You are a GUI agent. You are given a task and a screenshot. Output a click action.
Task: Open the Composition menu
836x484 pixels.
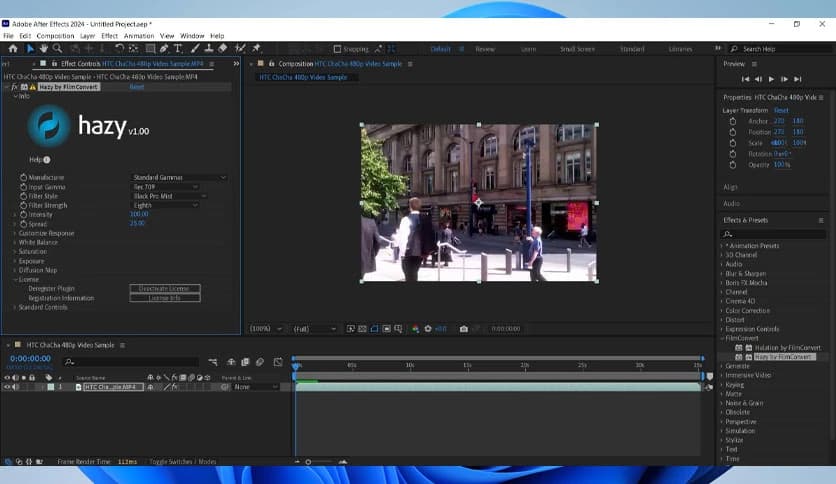55,36
